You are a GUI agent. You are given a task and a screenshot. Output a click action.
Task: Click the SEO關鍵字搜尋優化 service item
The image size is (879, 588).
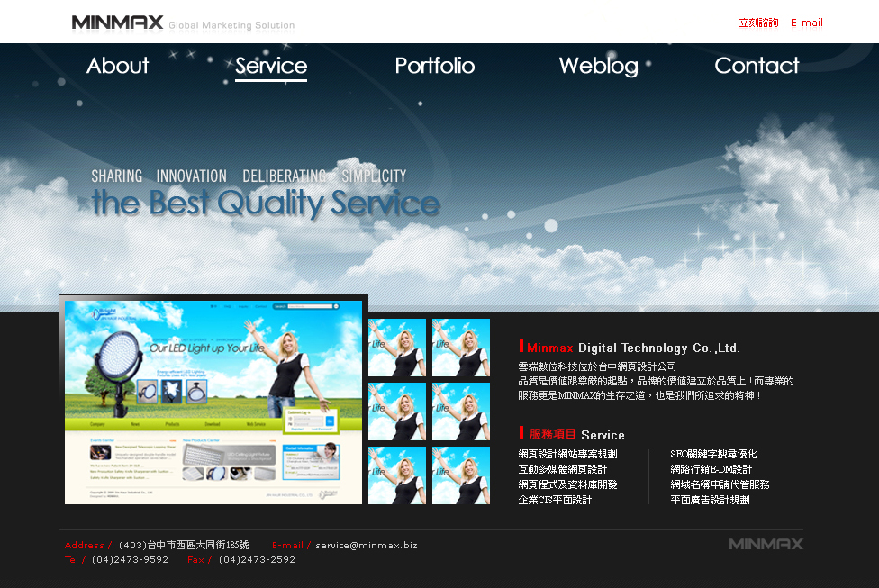point(713,454)
